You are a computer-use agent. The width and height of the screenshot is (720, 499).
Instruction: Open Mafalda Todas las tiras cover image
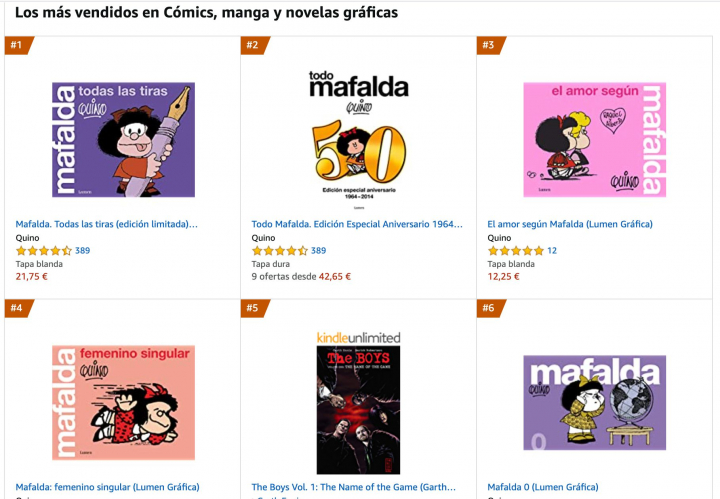[x=123, y=140]
